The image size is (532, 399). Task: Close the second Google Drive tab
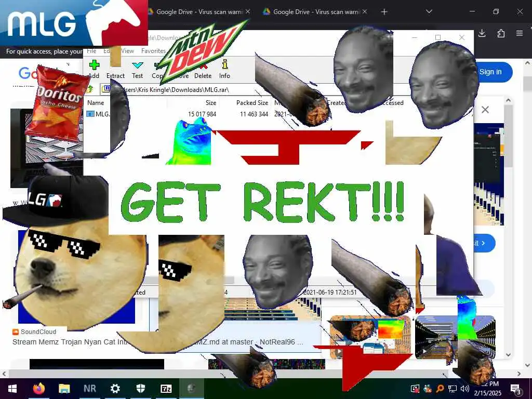pos(365,11)
